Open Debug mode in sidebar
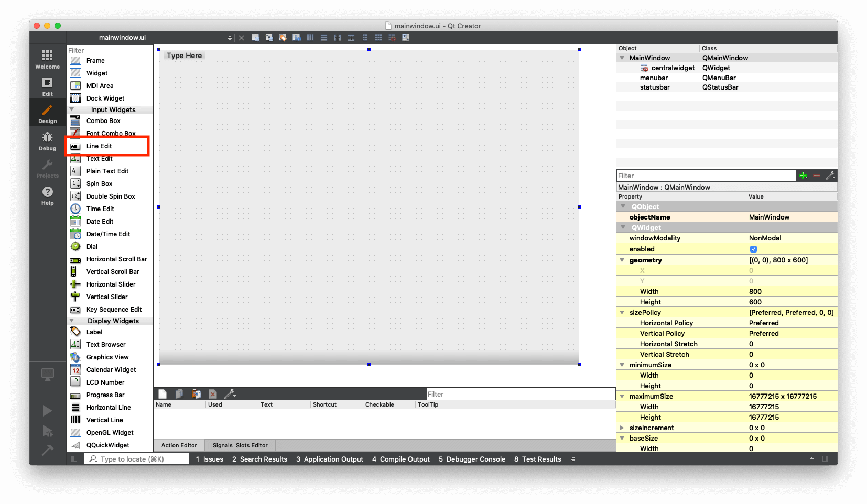Viewport: 867px width, 504px height. point(47,141)
